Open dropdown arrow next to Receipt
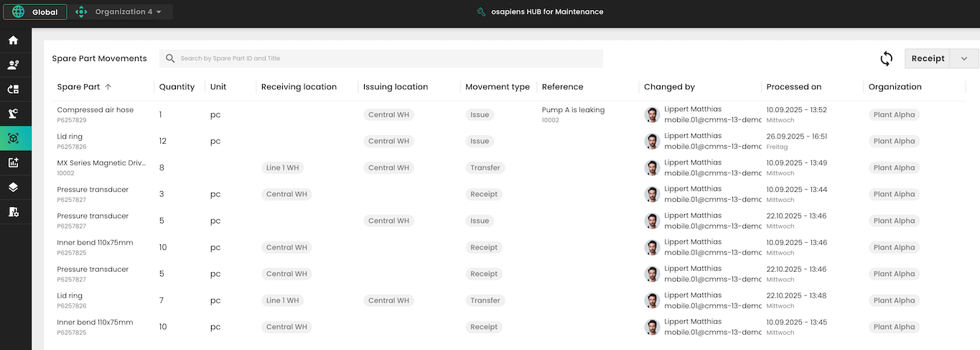Screen dimensions: 980x350 point(964,59)
